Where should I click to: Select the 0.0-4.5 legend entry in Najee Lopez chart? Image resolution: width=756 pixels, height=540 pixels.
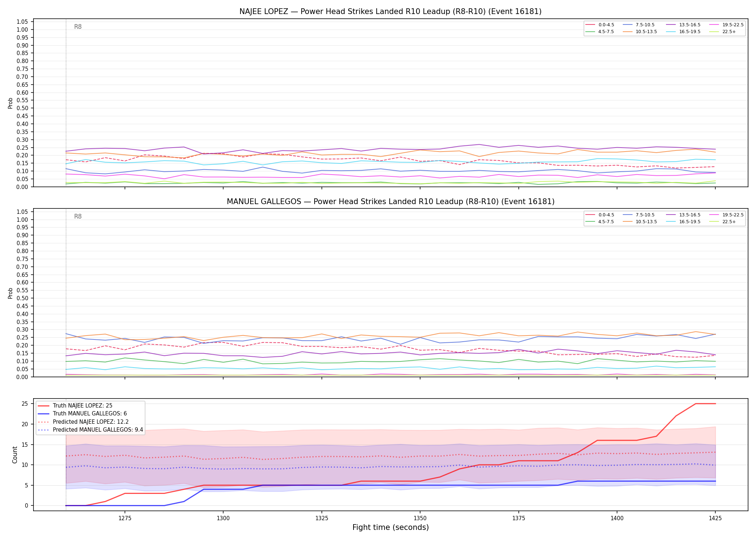600,25
